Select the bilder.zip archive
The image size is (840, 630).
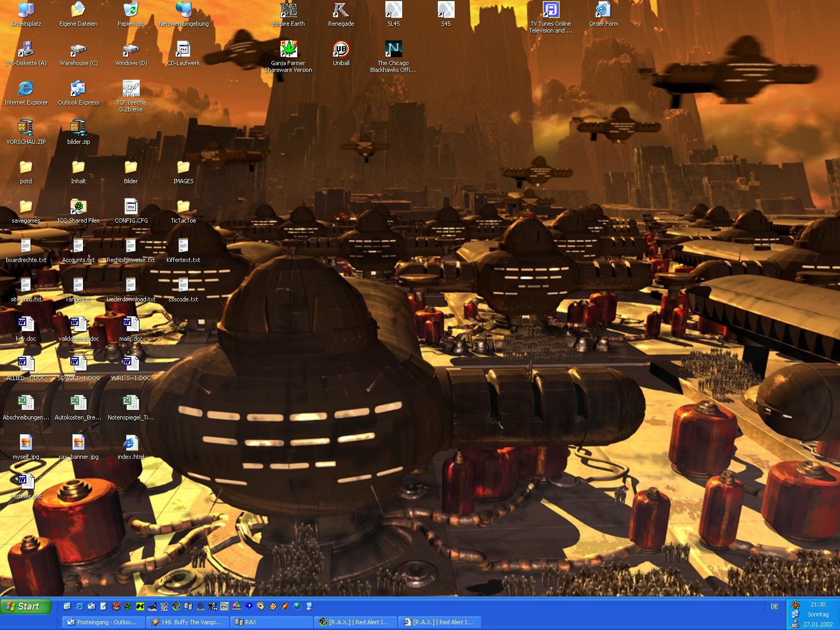78,133
